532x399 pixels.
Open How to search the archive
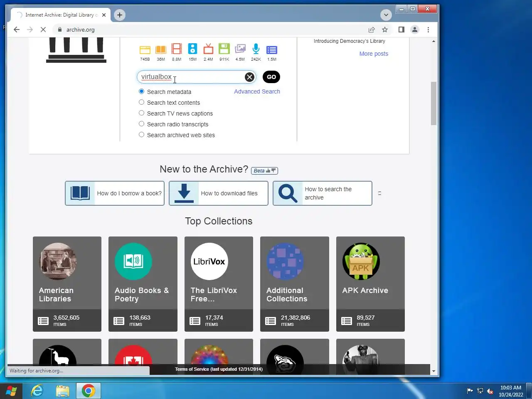[x=323, y=193]
